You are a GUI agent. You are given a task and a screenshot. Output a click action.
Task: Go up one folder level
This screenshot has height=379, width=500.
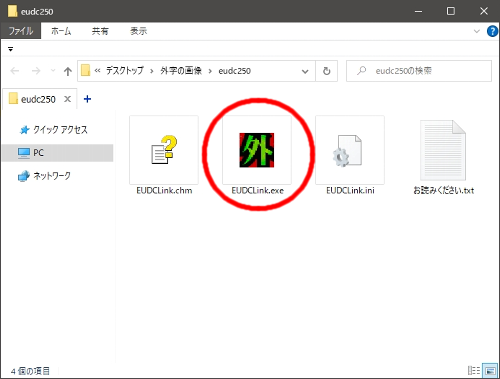[68, 71]
